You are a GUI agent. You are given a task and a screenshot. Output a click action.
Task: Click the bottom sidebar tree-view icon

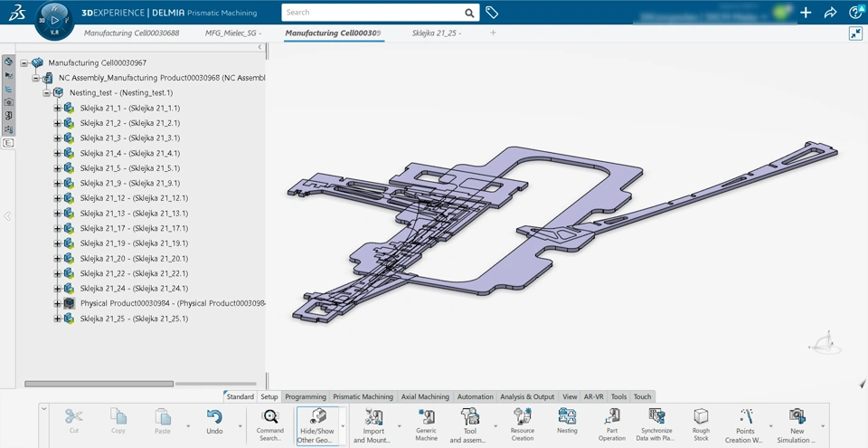click(8, 143)
